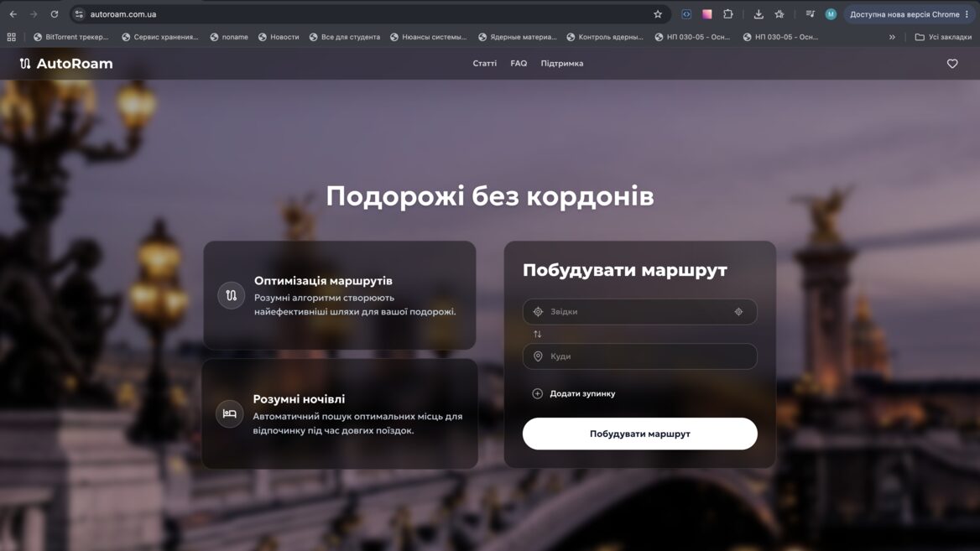Viewport: 980px width, 551px height.
Task: Click Оптимізація маршрутів card heading
Action: pos(323,280)
